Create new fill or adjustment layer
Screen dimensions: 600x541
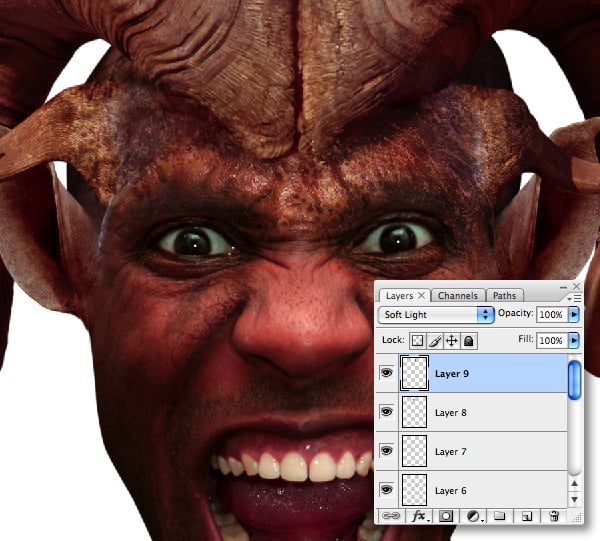click(x=476, y=516)
